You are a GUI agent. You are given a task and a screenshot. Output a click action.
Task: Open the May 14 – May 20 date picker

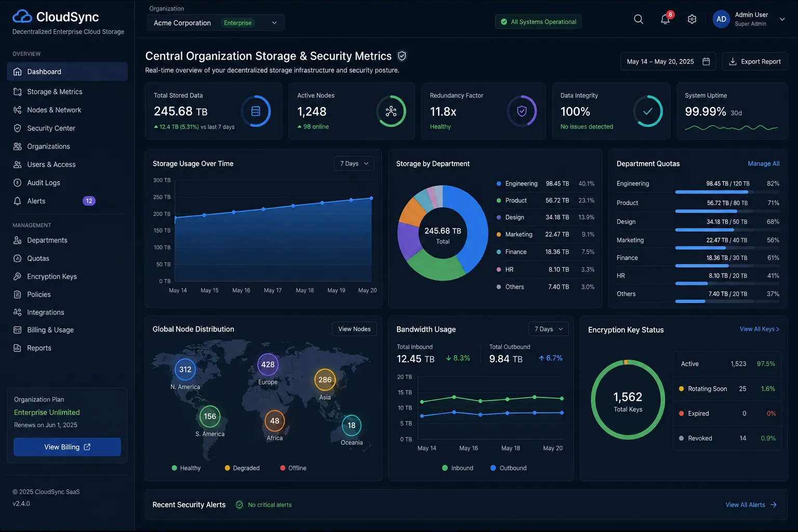click(668, 61)
